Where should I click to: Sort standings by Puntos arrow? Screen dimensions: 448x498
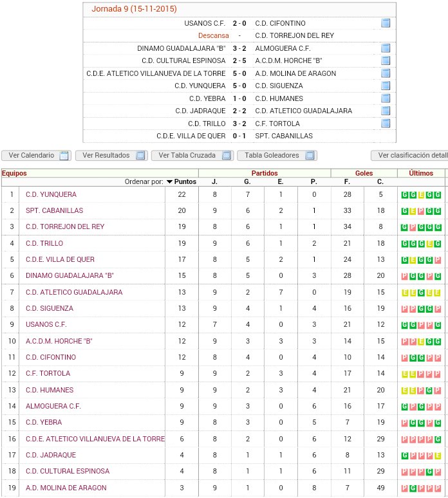tap(170, 181)
